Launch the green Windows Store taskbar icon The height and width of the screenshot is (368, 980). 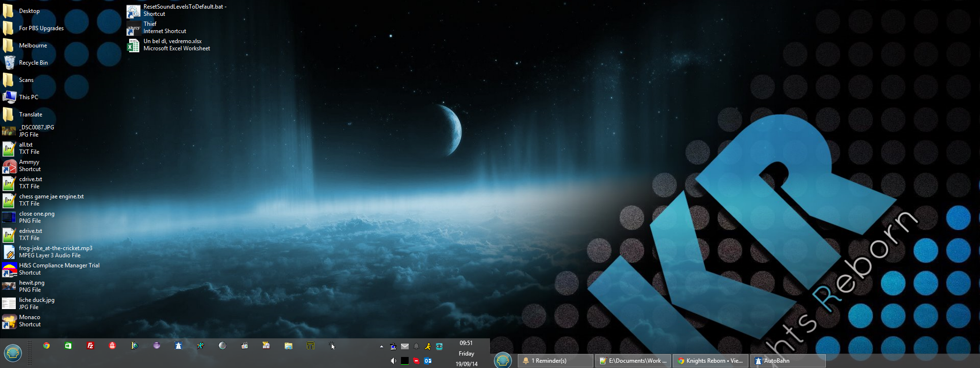pyautogui.click(x=68, y=345)
